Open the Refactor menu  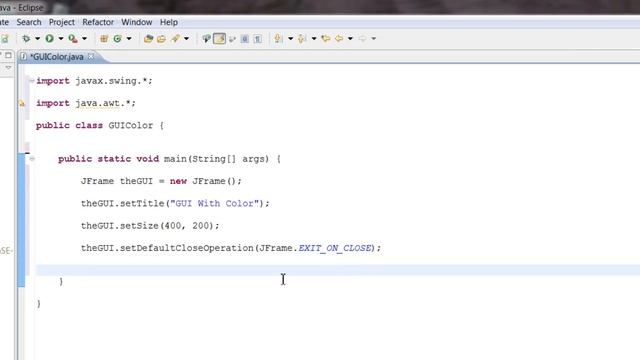tap(98, 22)
